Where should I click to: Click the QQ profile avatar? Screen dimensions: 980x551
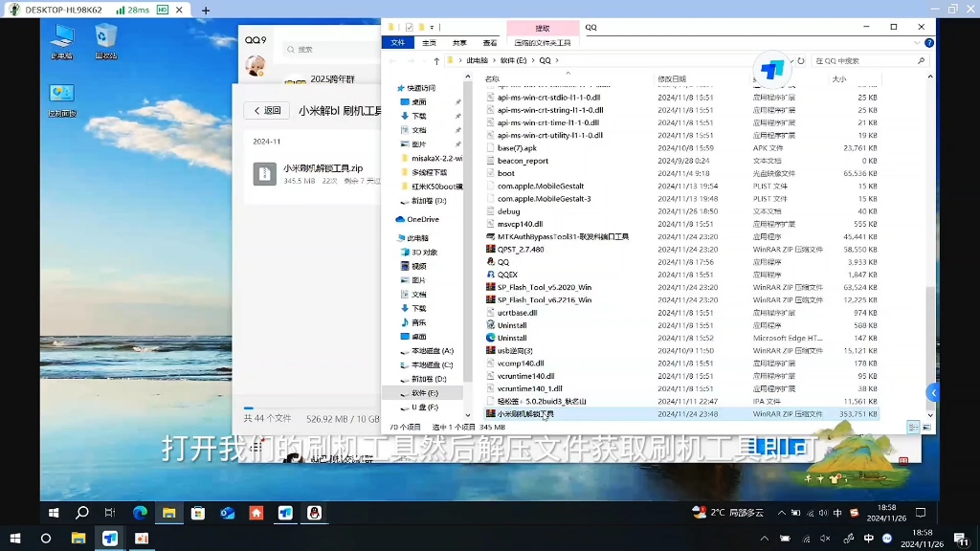coord(255,66)
